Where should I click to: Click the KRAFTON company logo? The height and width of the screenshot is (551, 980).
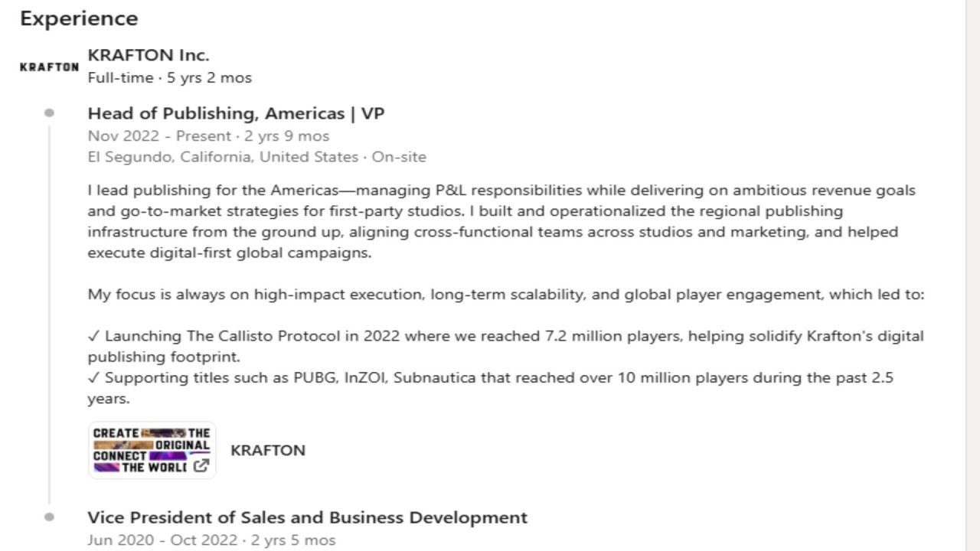(x=49, y=67)
